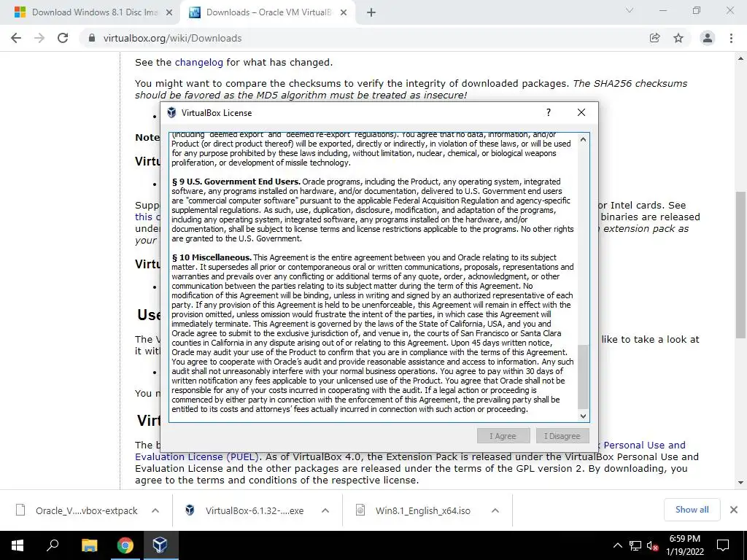Open a new browser tab
The height and width of the screenshot is (560, 747).
pos(371,13)
